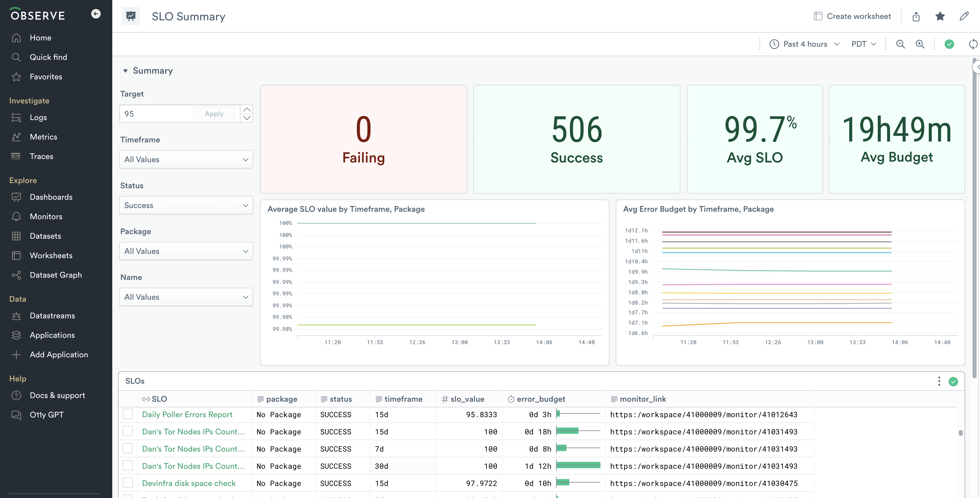Screen dimensions: 980x498
Task: Click the share/export icon in header
Action: click(x=916, y=16)
